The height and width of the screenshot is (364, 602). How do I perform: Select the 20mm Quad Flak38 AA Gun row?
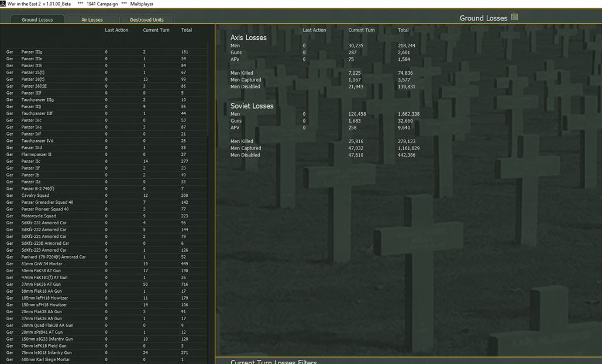pos(105,325)
